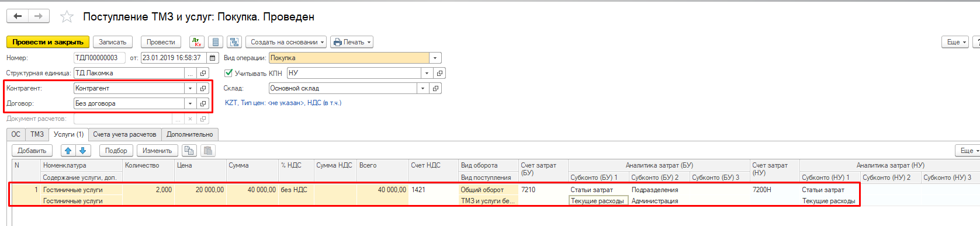Copy table rows icon
This screenshot has width=980, height=226.
189,151
